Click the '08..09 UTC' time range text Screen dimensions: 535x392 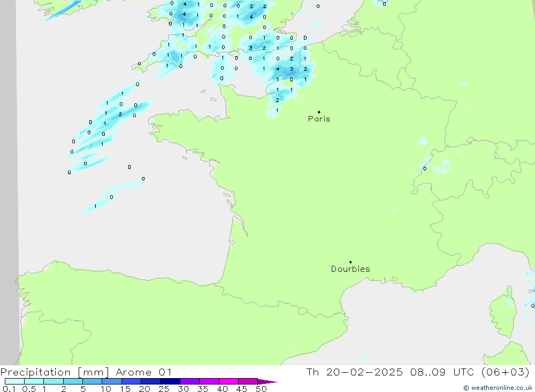(x=442, y=372)
